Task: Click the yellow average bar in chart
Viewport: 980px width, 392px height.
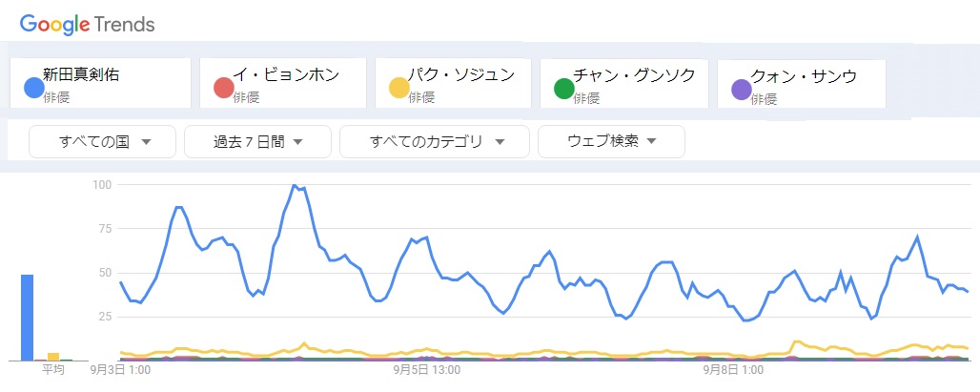Action: click(x=53, y=357)
